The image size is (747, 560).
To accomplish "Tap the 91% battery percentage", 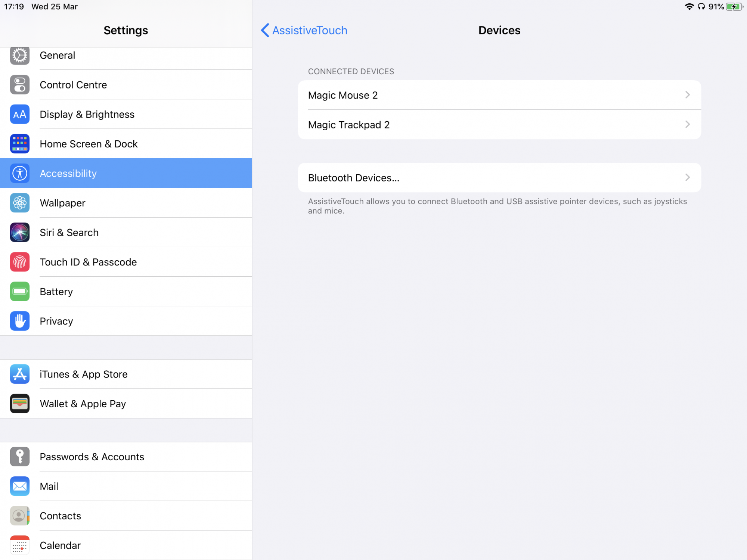I will tap(716, 7).
